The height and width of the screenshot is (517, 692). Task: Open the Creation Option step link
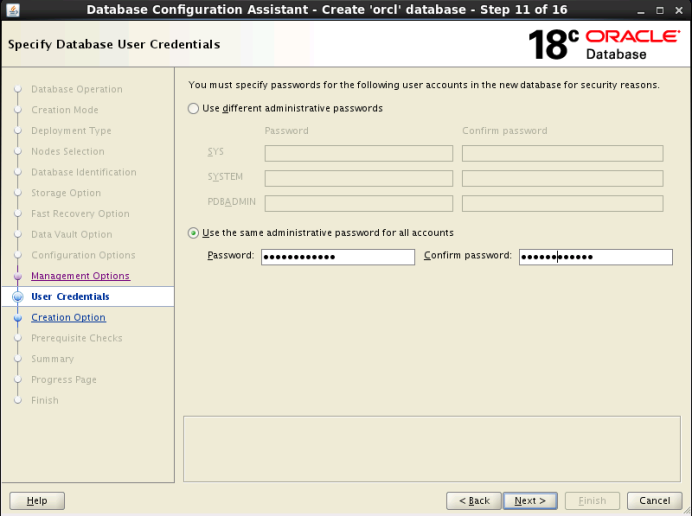click(68, 317)
